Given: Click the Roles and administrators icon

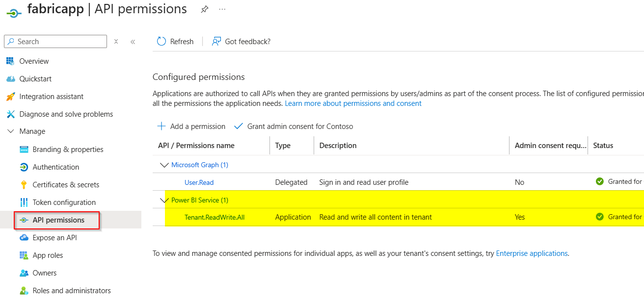Looking at the screenshot, I should [24, 291].
